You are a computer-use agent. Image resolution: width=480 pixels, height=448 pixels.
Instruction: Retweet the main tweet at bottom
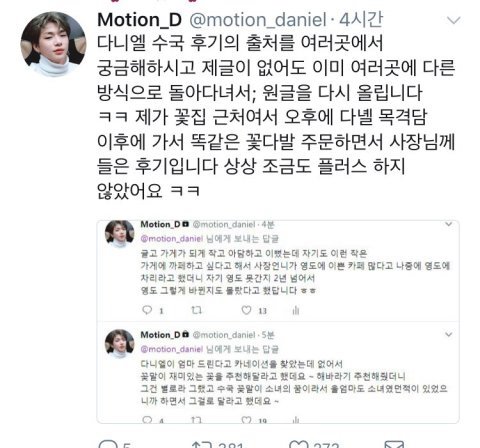(202, 445)
